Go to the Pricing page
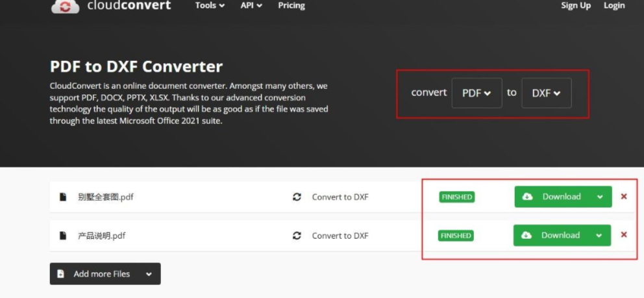 click(291, 6)
